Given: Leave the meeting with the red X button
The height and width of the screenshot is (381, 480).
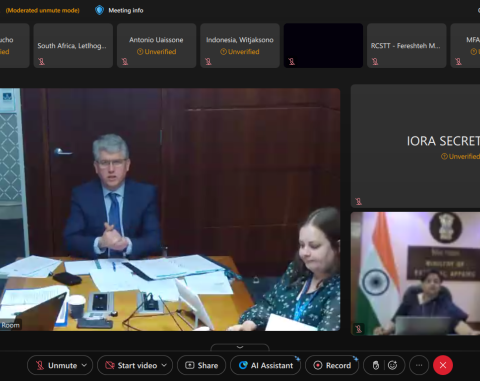Looking at the screenshot, I should tap(443, 365).
